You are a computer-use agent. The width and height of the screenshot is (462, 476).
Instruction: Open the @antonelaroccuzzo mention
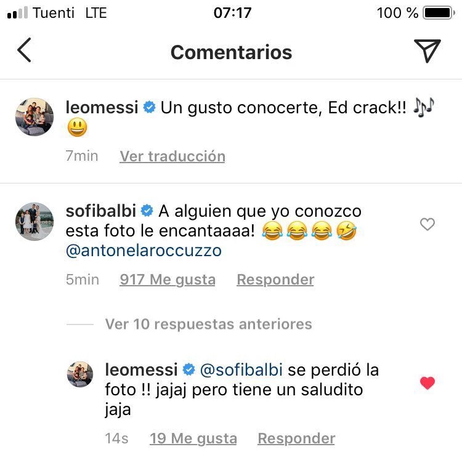coord(144,251)
